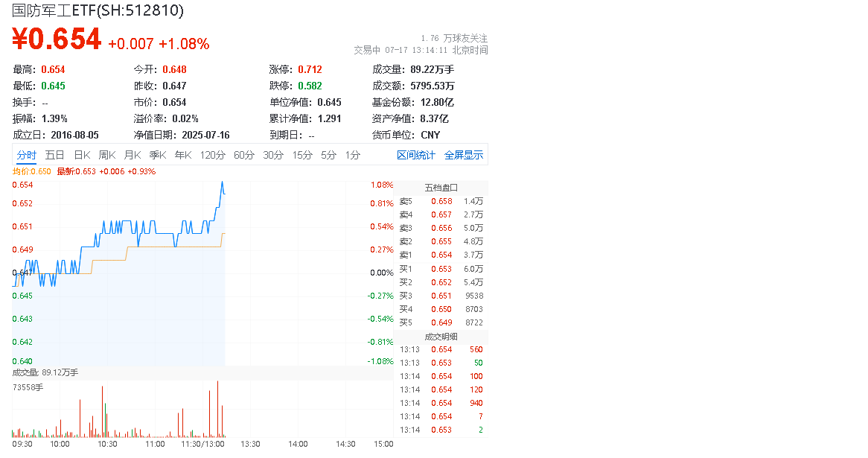Pick the 15分 interval tab
This screenshot has height=458, width=868.
point(302,155)
